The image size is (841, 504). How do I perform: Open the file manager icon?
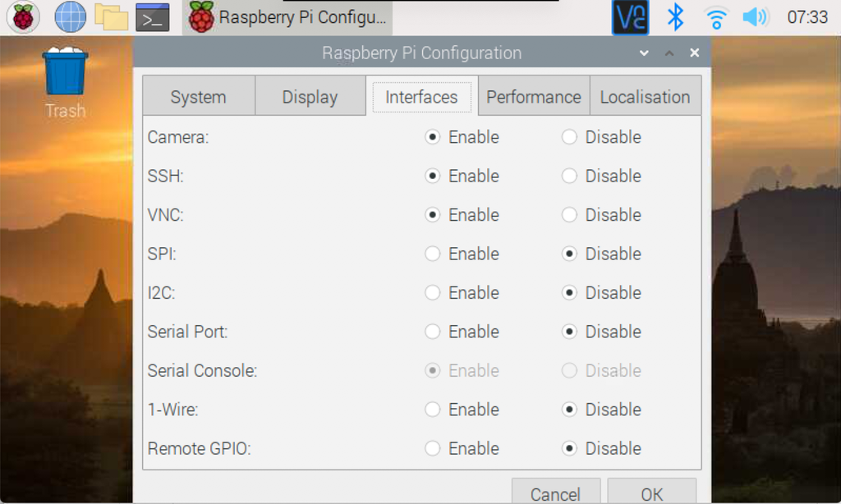tap(111, 16)
